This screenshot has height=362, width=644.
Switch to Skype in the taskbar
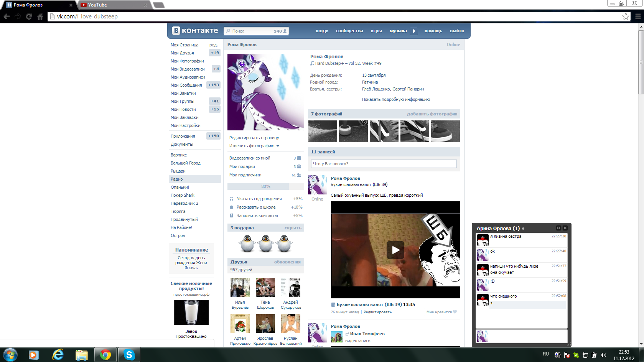[x=129, y=355]
